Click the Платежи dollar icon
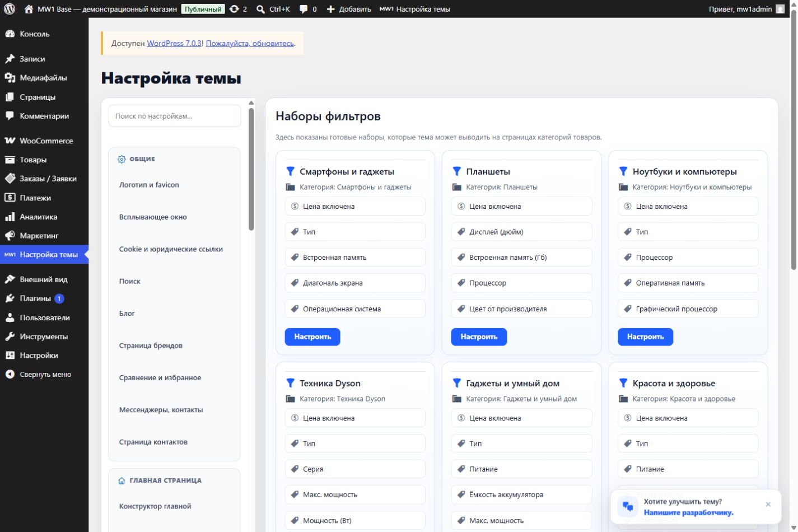The height and width of the screenshot is (532, 798). click(x=10, y=198)
